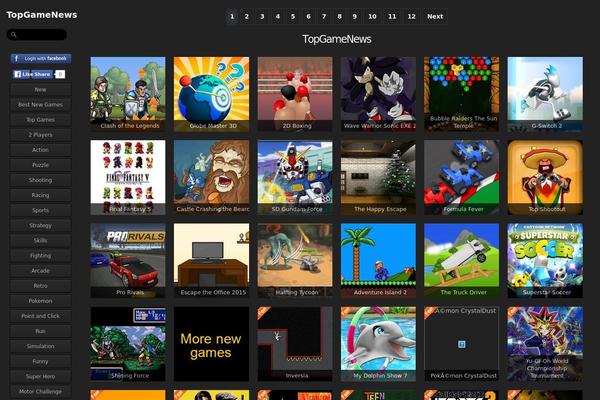This screenshot has width=600, height=400.
Task: Open Bubble Raiders The Sun Temple
Action: (x=461, y=94)
